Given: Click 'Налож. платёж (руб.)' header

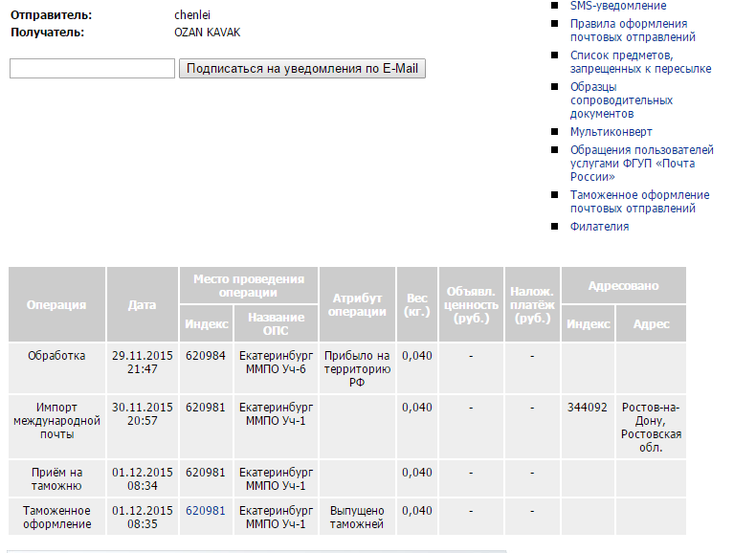Looking at the screenshot, I should 532,304.
